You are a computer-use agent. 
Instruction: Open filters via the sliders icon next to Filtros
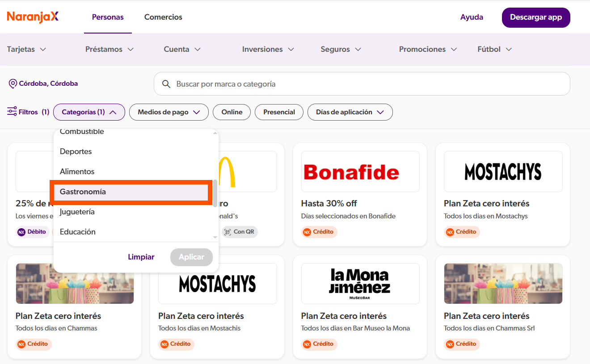coord(11,112)
